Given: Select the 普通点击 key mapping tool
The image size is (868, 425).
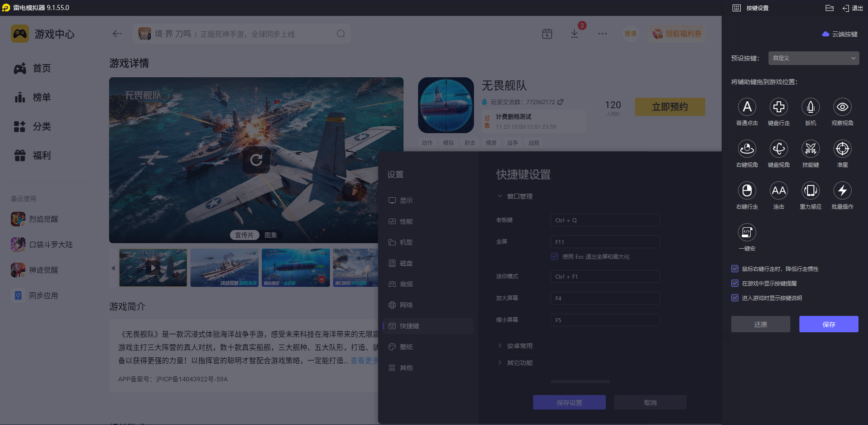Looking at the screenshot, I should point(747,107).
